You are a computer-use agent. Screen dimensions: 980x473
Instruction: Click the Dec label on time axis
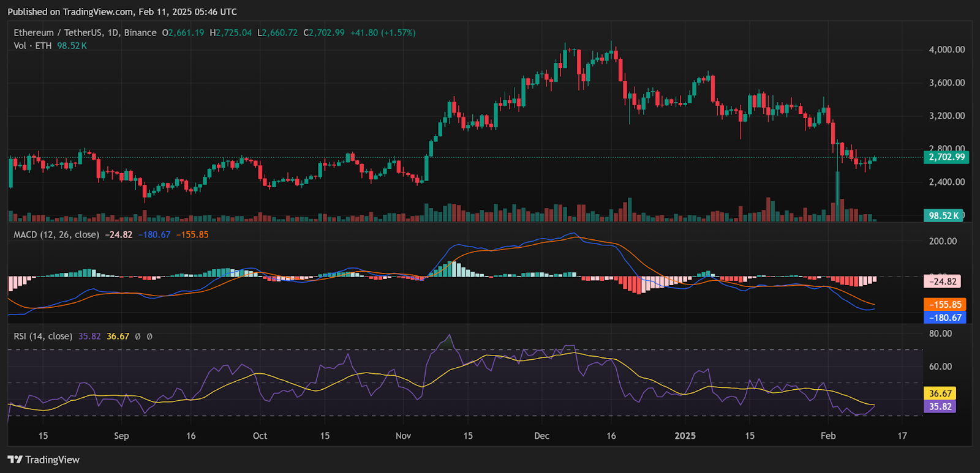541,436
